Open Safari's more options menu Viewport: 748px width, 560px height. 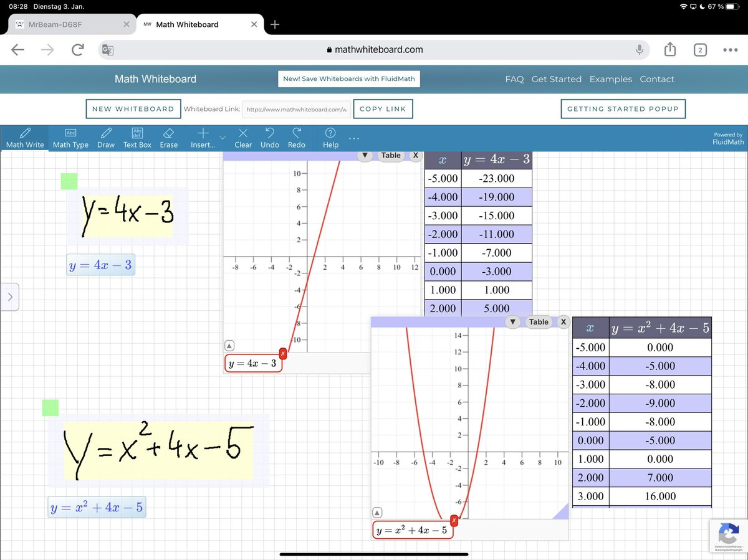(730, 50)
